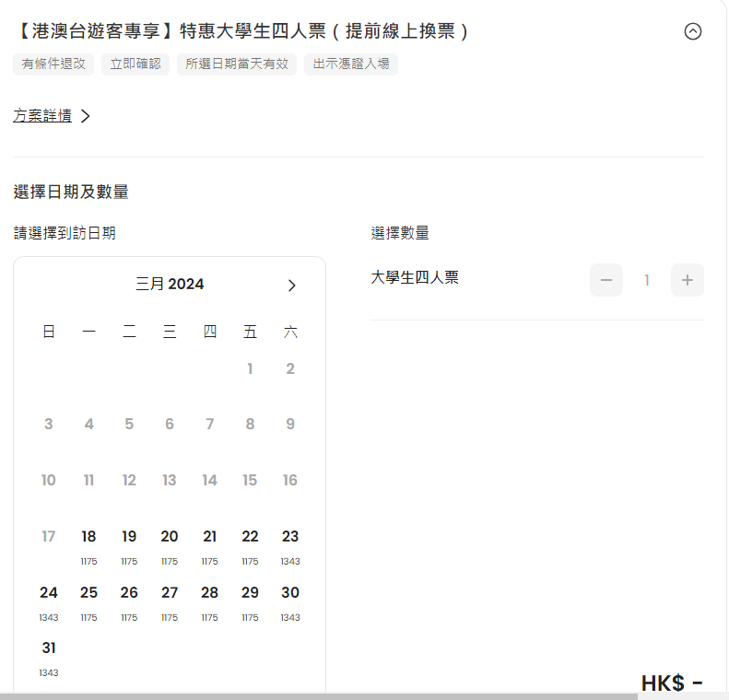Image resolution: width=729 pixels, height=700 pixels.
Task: Click the 日 weekday header
Action: pos(48,332)
